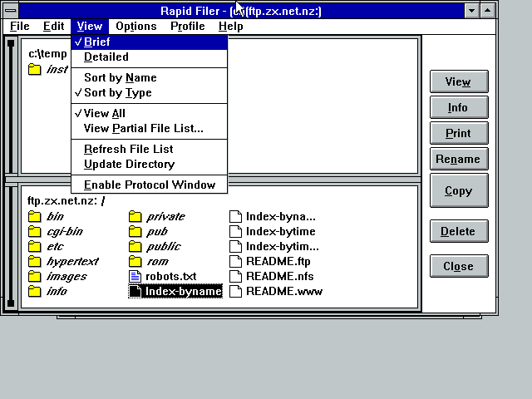Click the public folder icon

point(135,246)
